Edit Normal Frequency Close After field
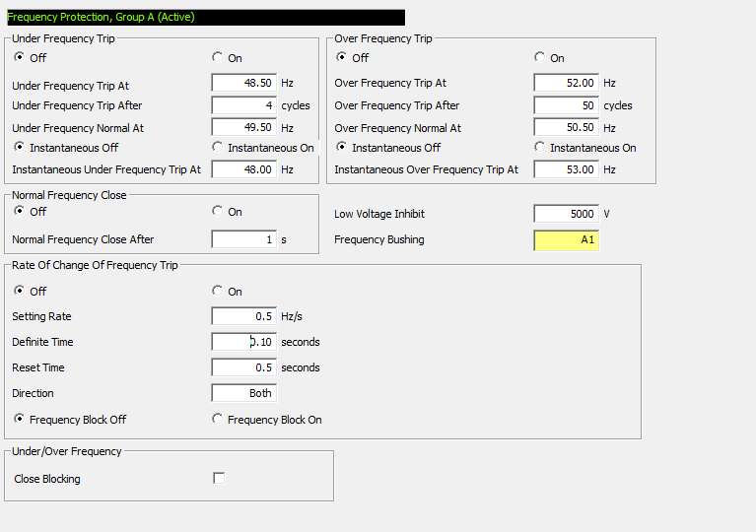Screen dimensions: 756x532 [243, 239]
